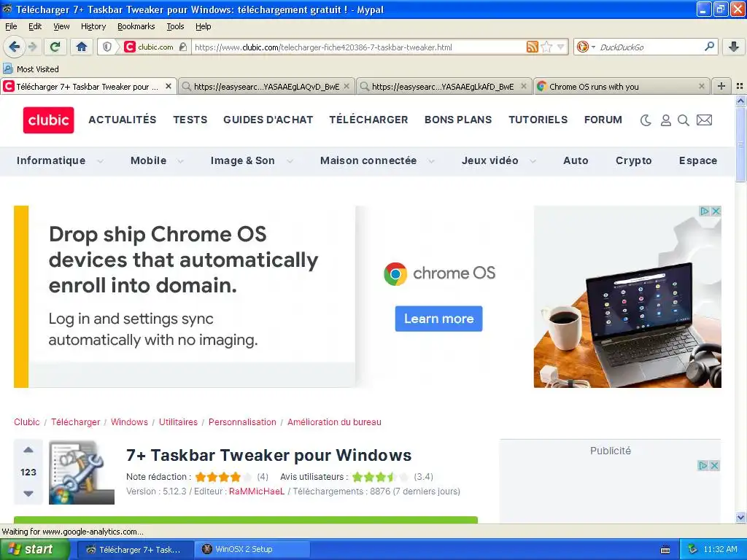Viewport: 747px width, 560px height.
Task: Click the Forward navigation arrow
Action: coord(33,47)
